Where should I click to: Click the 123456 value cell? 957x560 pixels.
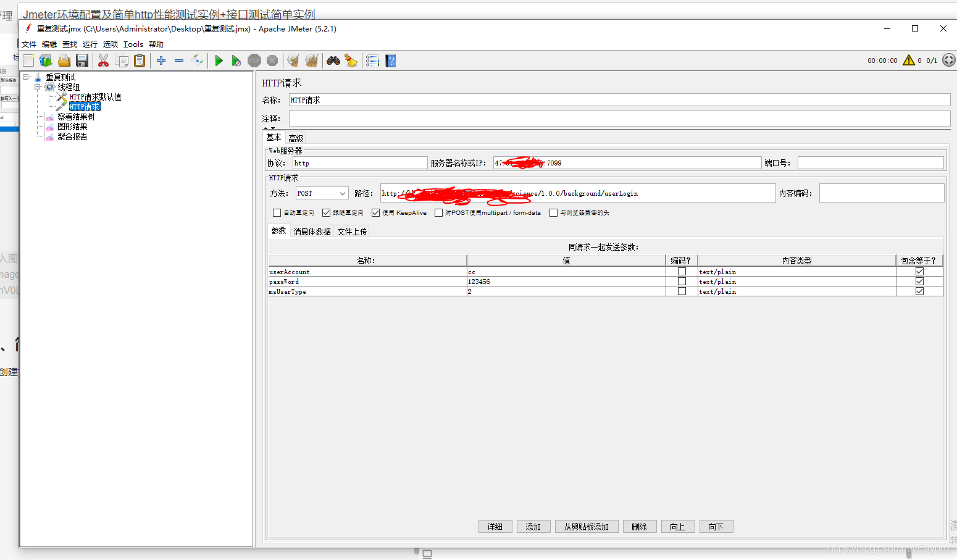[566, 282]
